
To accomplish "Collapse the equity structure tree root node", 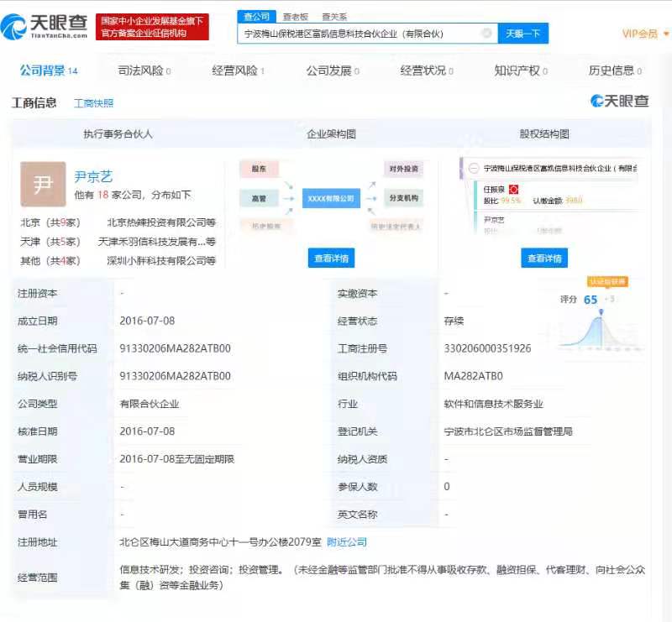I will pyautogui.click(x=474, y=169).
